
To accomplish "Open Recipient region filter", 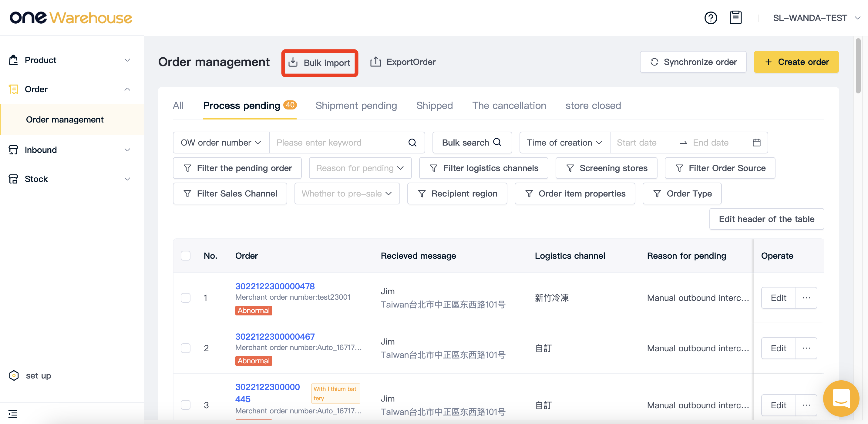I will pos(457,194).
